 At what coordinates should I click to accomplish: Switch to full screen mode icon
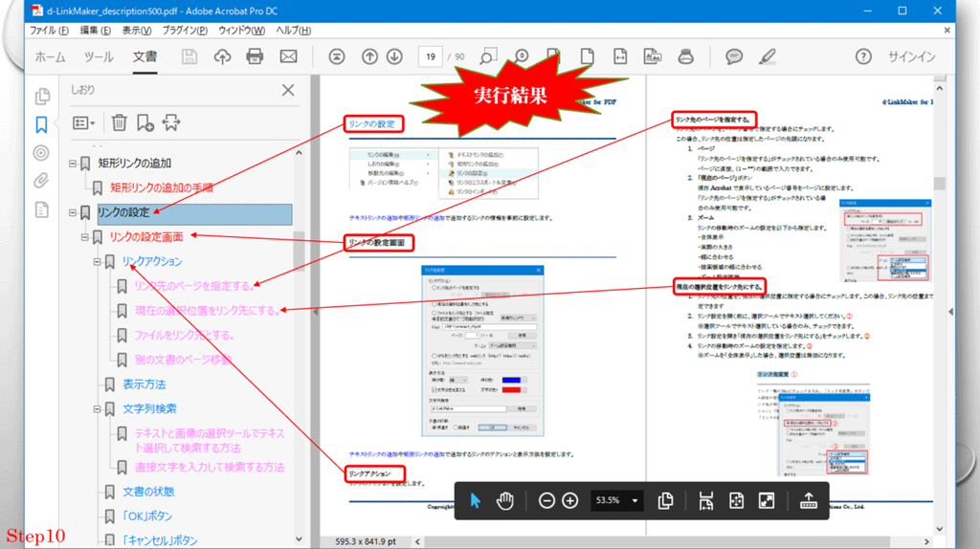click(x=767, y=500)
